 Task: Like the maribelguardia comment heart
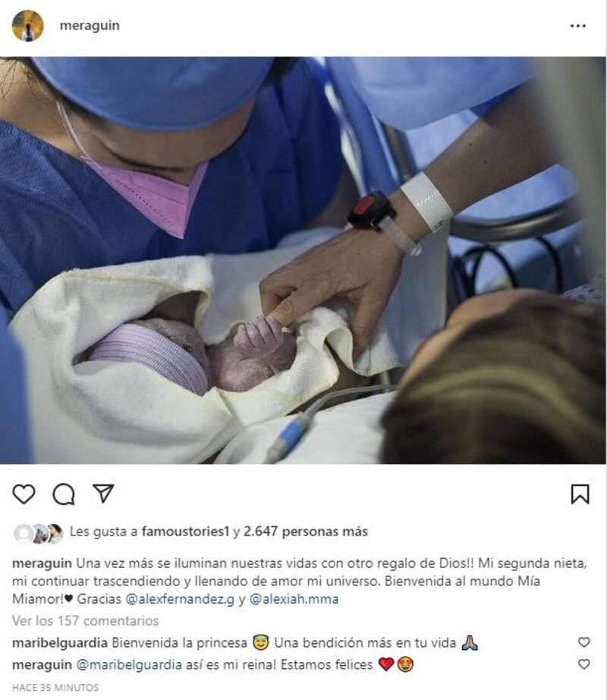click(583, 642)
